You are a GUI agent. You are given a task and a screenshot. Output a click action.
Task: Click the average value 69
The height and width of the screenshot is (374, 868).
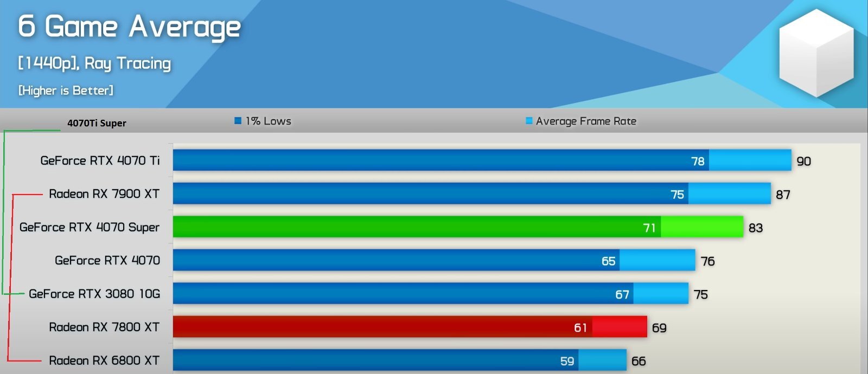tap(659, 328)
